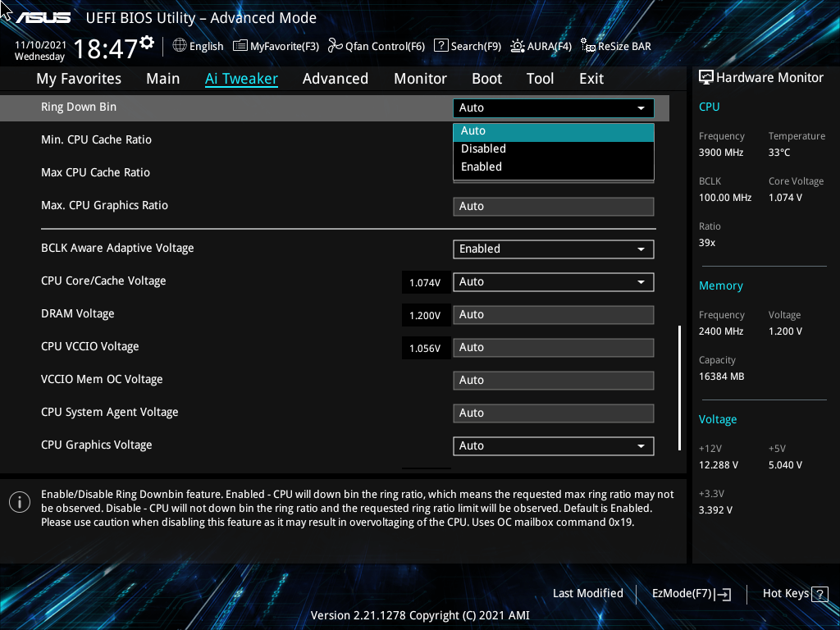Click the ReSize BAR icon
Image resolution: width=840 pixels, height=630 pixels.
coord(588,46)
